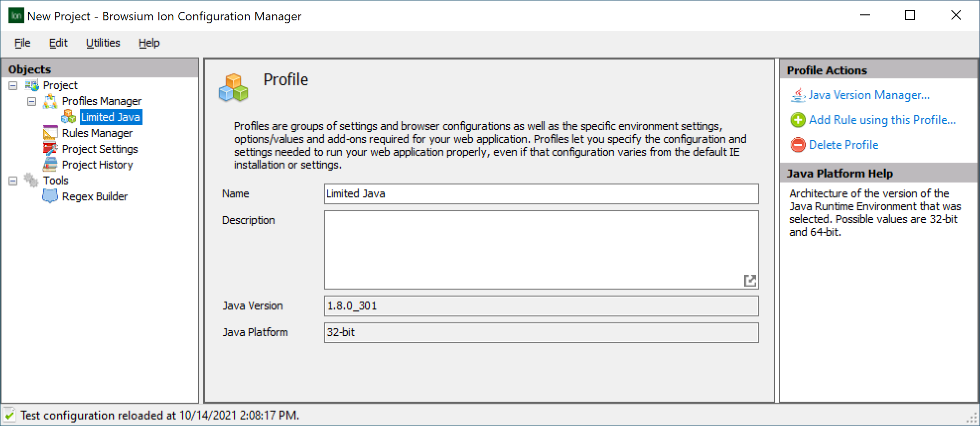Open the Help menu
Viewport: 980px width, 426px height.
(x=149, y=43)
